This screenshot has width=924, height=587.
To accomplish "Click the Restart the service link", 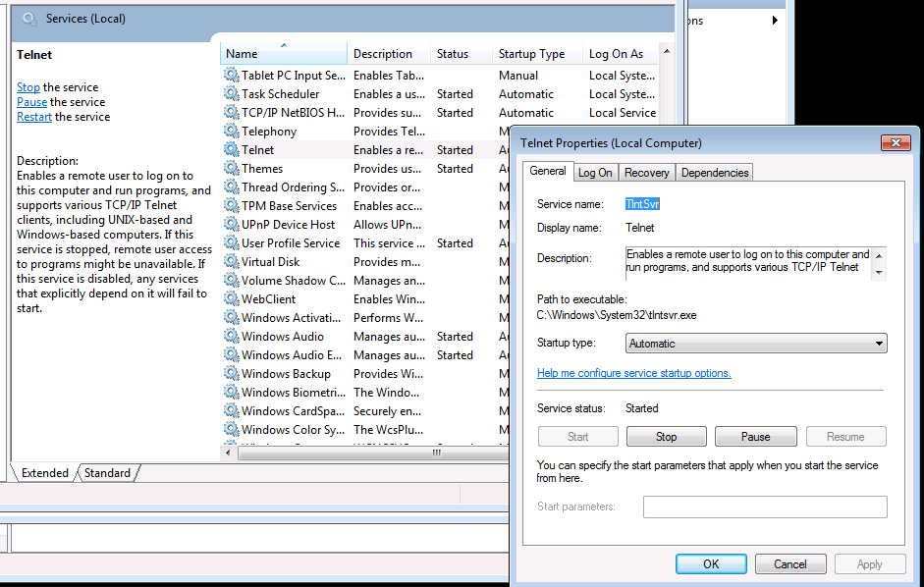I will [x=34, y=117].
